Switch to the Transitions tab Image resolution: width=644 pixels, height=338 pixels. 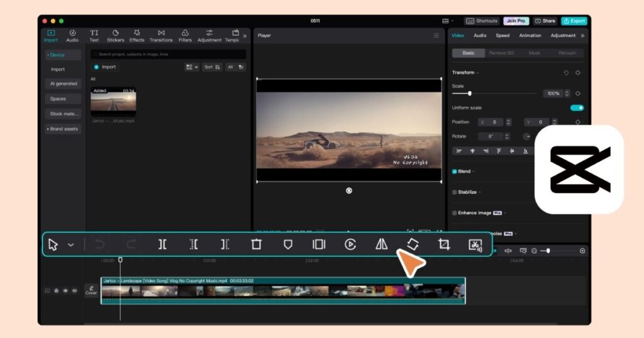coord(161,36)
